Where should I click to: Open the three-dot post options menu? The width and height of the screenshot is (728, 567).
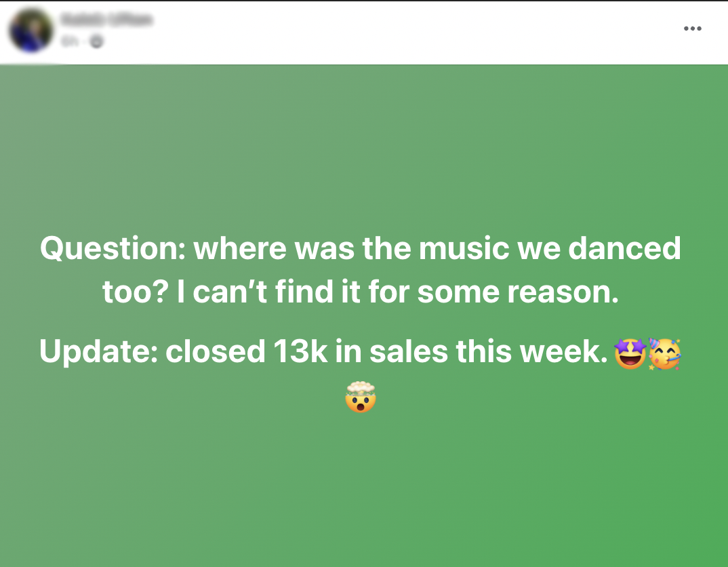click(692, 28)
